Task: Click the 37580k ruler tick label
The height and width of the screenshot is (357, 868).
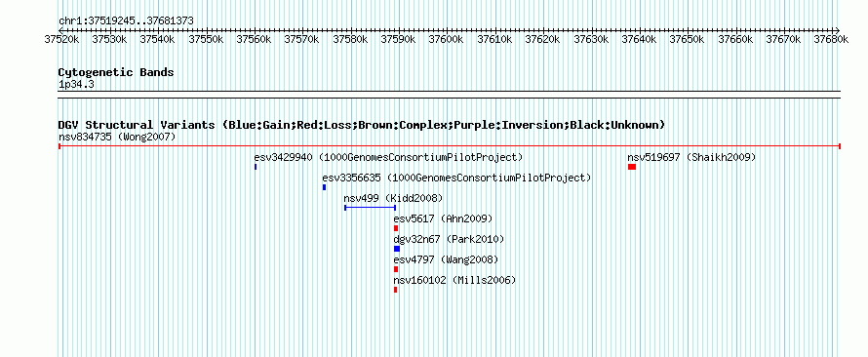Action: (351, 39)
